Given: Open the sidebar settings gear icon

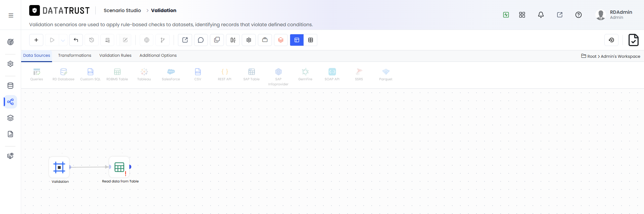Looking at the screenshot, I should (10, 64).
